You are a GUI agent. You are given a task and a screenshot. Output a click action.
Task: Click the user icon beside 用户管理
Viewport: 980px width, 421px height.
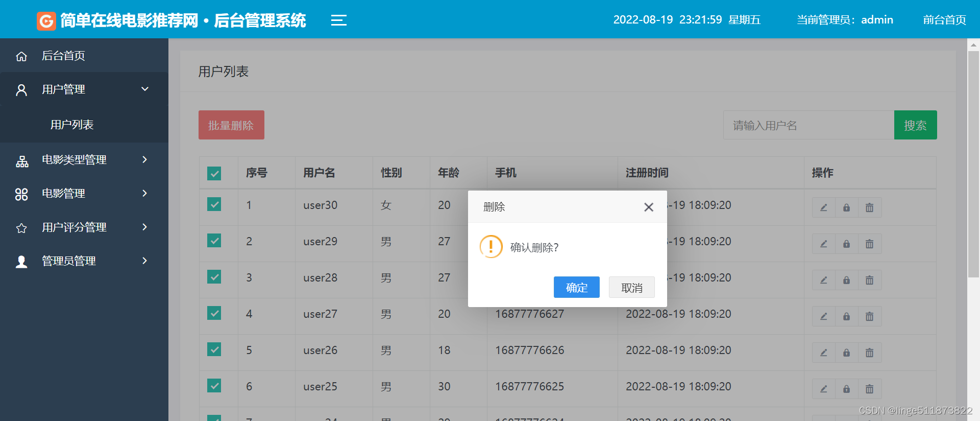[21, 90]
